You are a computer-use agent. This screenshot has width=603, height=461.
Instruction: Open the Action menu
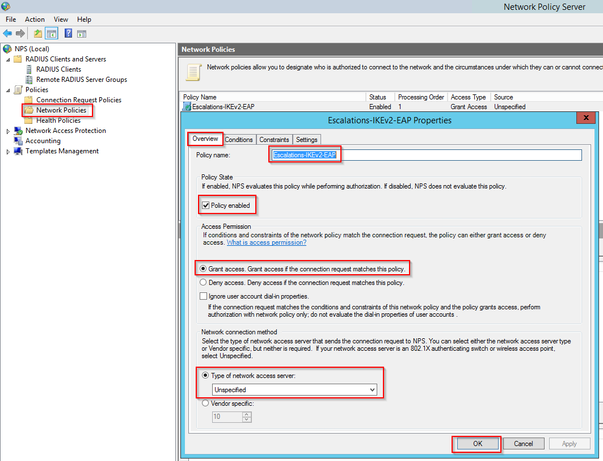[35, 19]
